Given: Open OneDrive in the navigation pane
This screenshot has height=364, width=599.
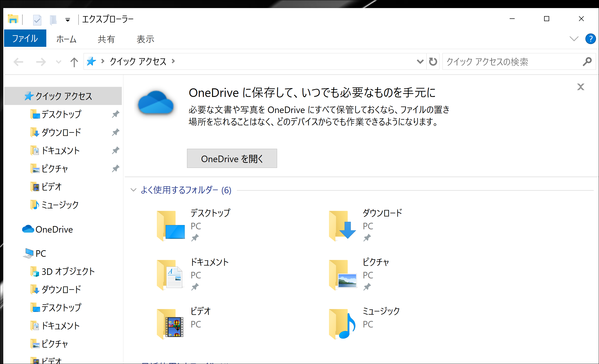Looking at the screenshot, I should tap(54, 229).
